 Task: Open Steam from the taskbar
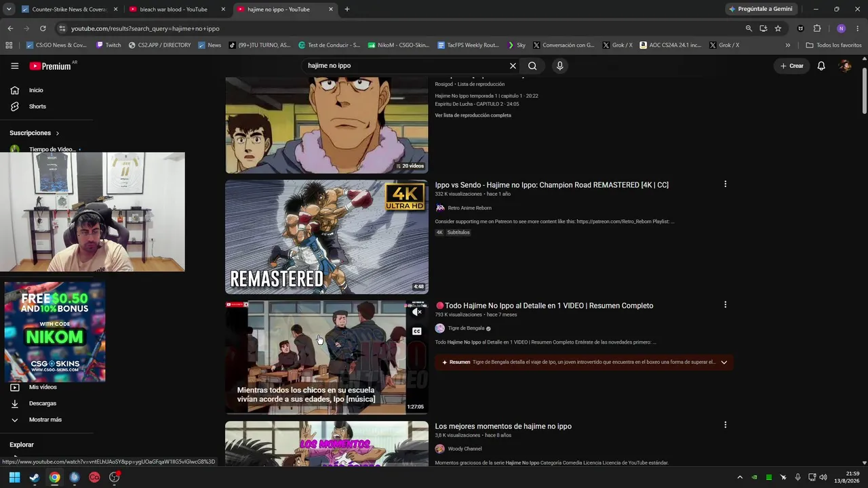click(35, 477)
